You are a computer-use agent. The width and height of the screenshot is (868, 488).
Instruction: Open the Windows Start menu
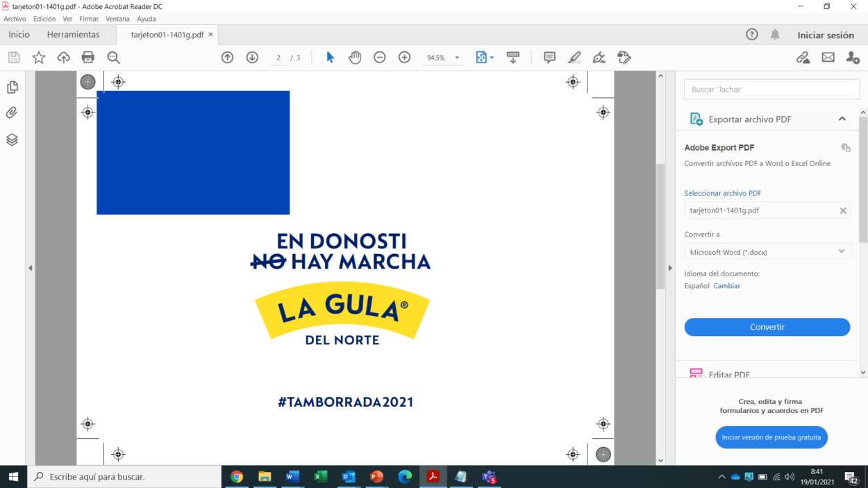pyautogui.click(x=13, y=477)
